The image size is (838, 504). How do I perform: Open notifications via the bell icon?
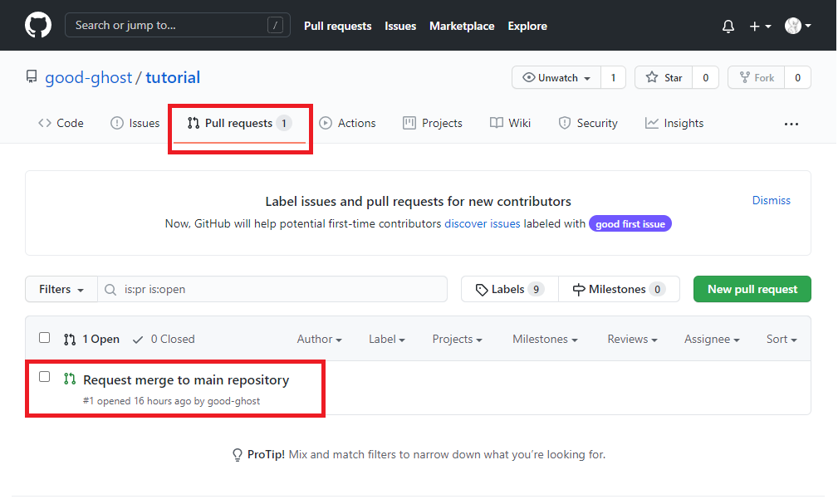(728, 26)
